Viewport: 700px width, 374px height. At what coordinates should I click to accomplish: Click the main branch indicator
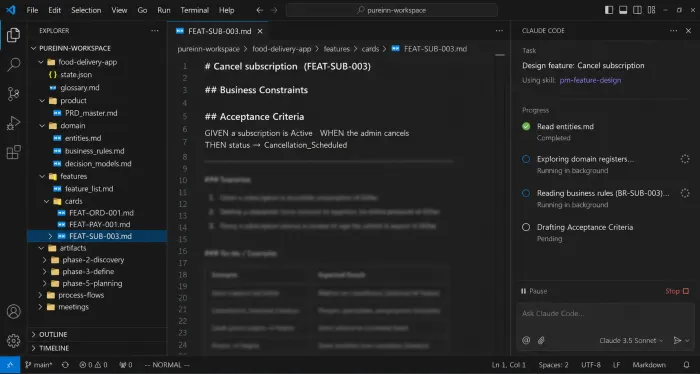[x=38, y=365]
